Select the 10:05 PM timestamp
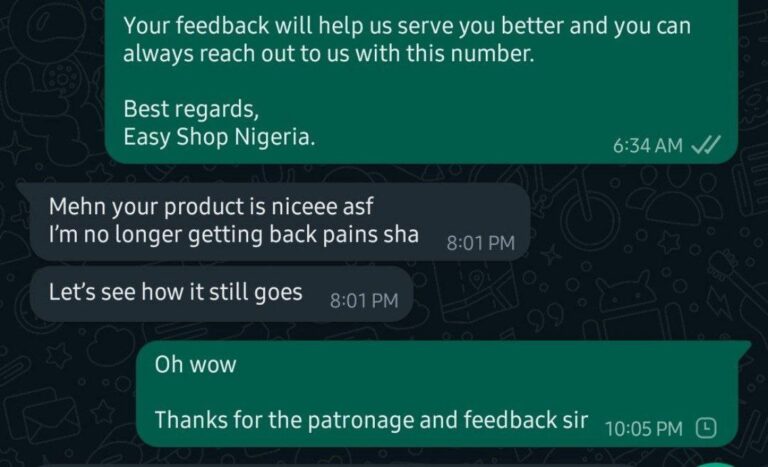Image resolution: width=768 pixels, height=467 pixels. pyautogui.click(x=644, y=429)
